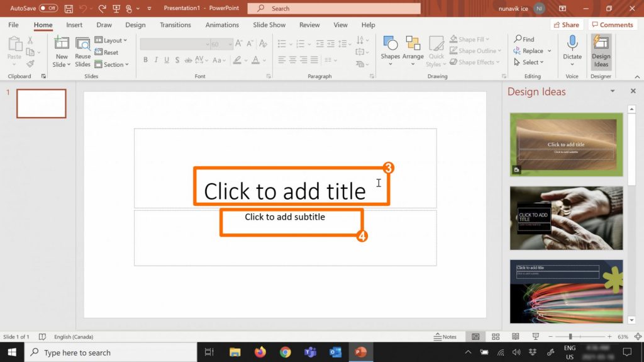Expand the Layout dropdown

pos(111,41)
